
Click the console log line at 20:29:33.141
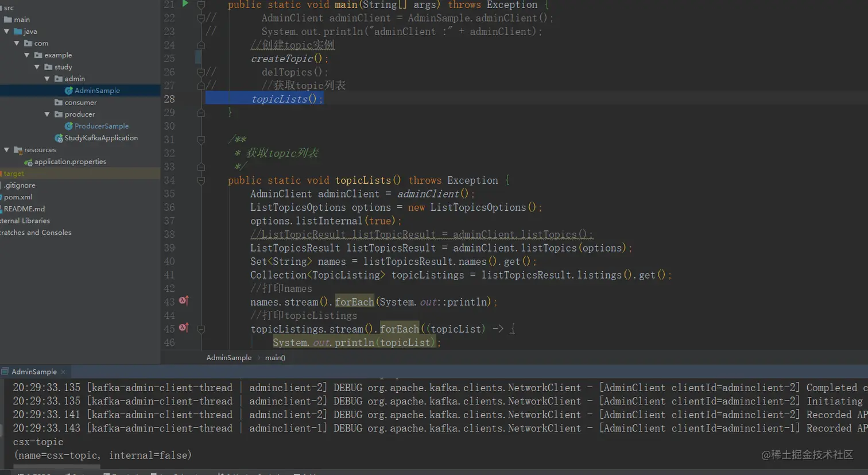(440, 415)
